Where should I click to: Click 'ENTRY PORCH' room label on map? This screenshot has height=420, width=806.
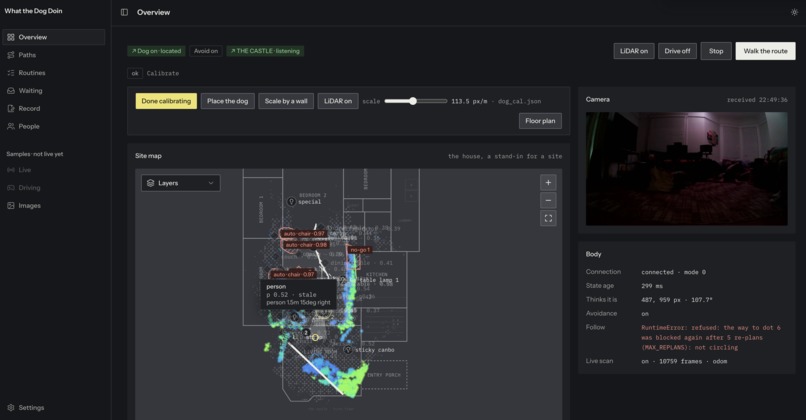tap(383, 375)
